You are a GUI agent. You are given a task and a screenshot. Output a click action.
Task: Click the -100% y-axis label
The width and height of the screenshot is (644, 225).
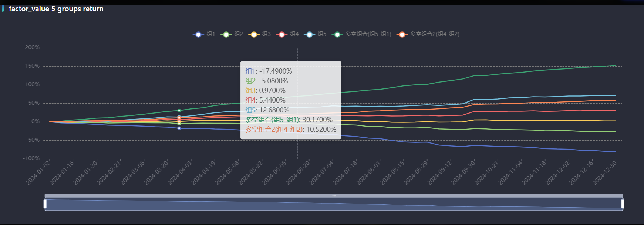31,158
